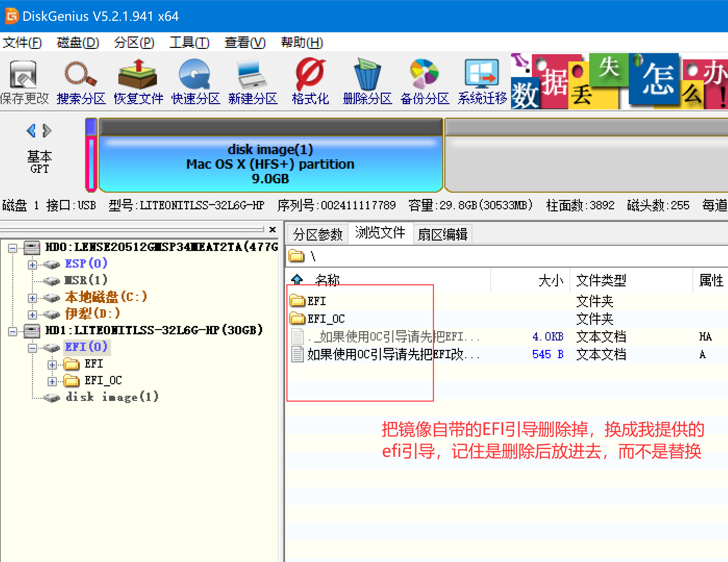Select the EFI_OC folder in the file list
The image size is (728, 562).
point(326,319)
